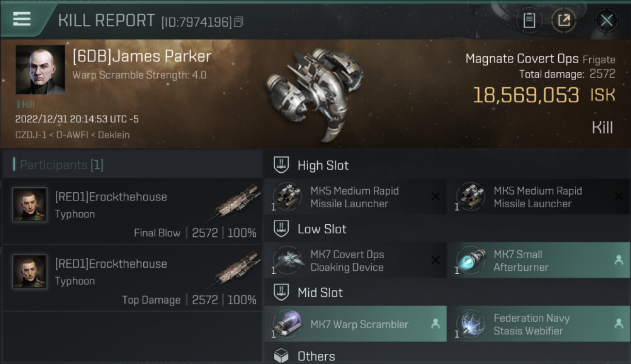Select the MK7 Covert Ops Cloaking Device
631x364 pixels.
(x=355, y=261)
